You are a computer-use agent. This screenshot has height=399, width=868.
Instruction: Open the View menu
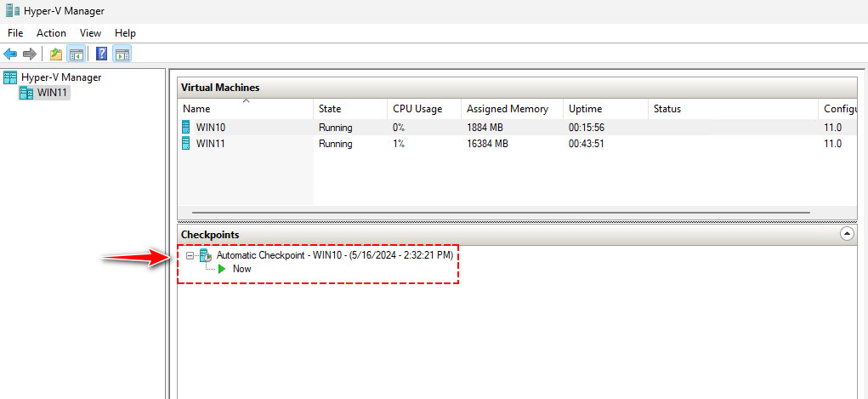90,32
